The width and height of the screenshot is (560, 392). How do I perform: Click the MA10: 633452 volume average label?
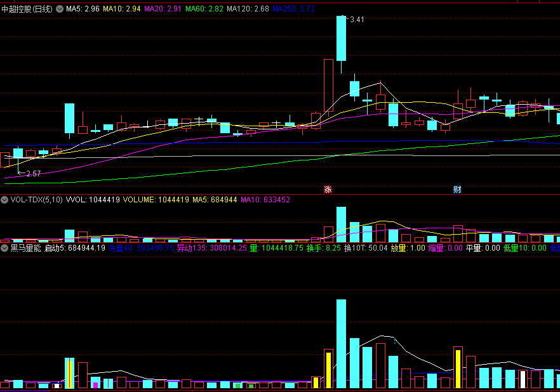click(x=265, y=200)
